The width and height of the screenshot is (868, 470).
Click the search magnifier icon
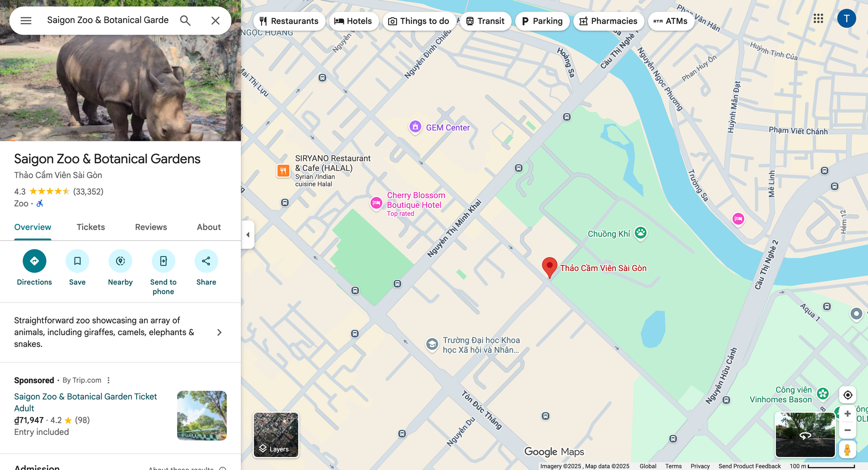pos(185,20)
